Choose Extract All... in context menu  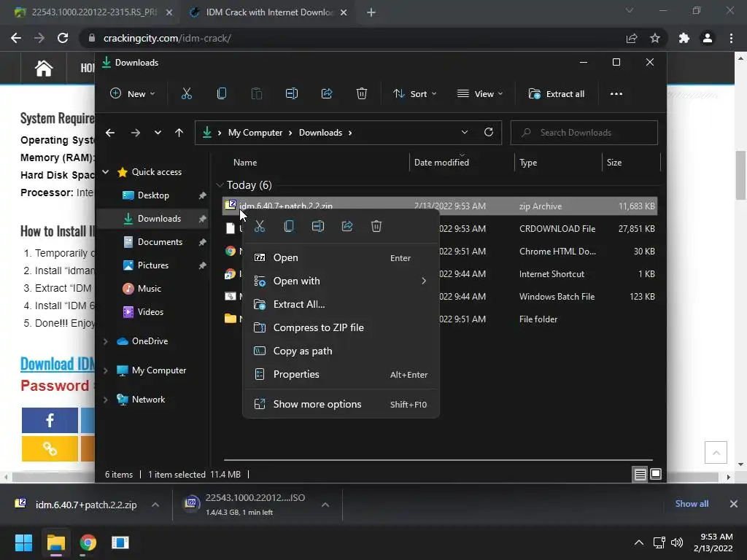[x=341, y=304]
